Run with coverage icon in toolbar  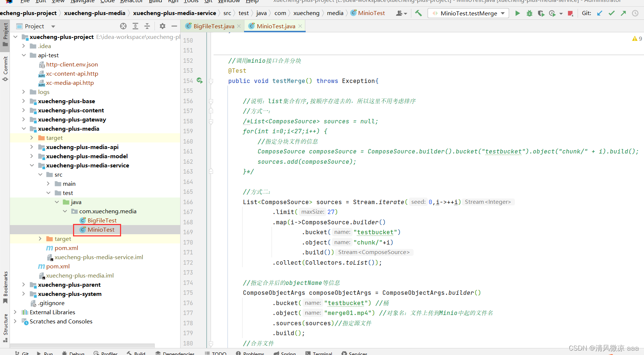tap(541, 14)
